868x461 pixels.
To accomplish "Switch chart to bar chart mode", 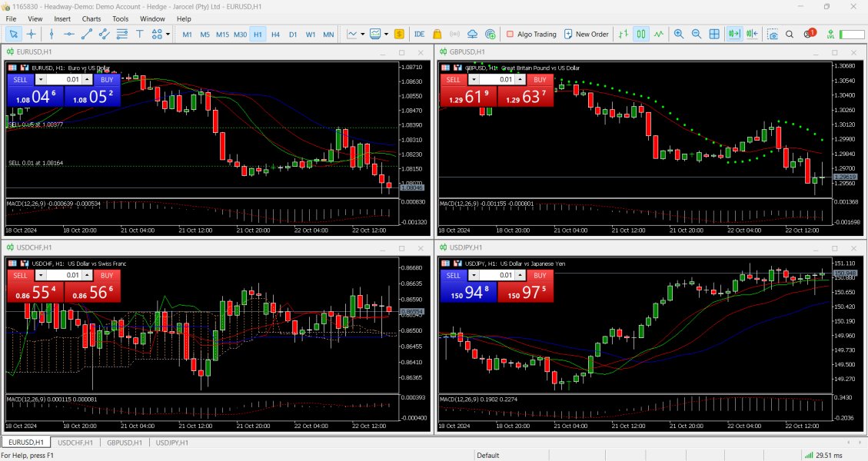I will click(x=624, y=35).
